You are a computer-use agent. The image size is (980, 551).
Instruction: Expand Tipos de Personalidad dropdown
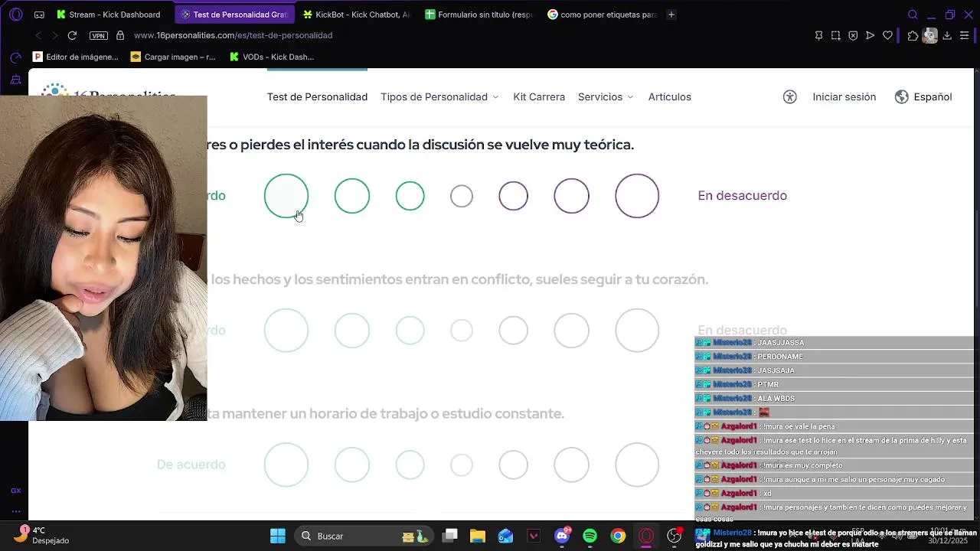(x=439, y=97)
